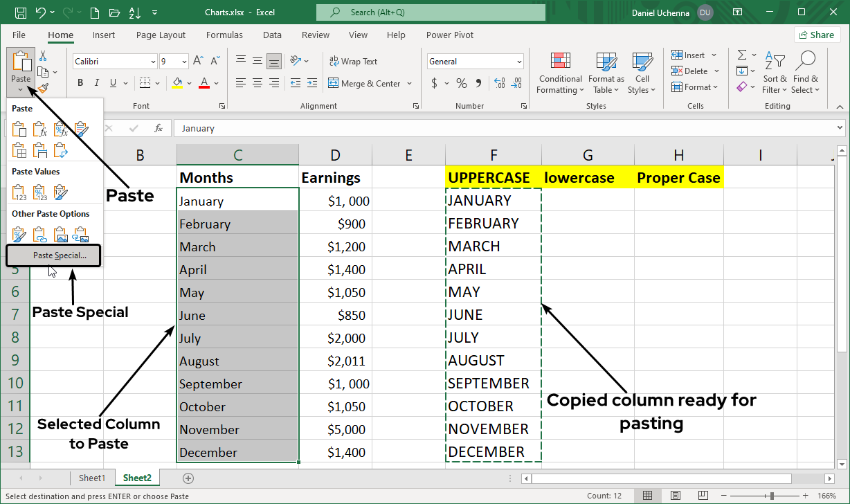Click the yellow fill color button
Screen dimensions: 850x504
tap(177, 83)
